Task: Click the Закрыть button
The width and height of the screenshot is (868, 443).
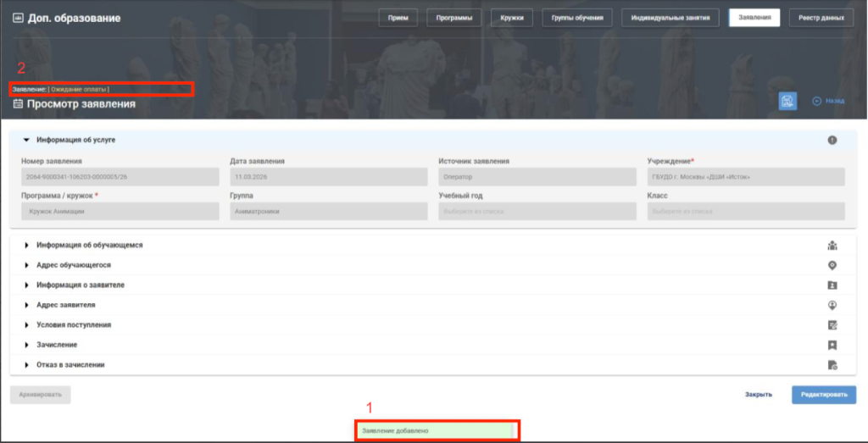Action: coord(759,395)
